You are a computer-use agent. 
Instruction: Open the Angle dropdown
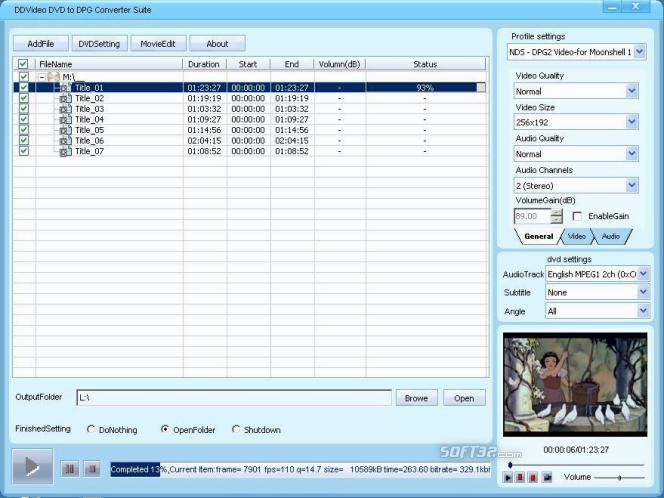(643, 311)
